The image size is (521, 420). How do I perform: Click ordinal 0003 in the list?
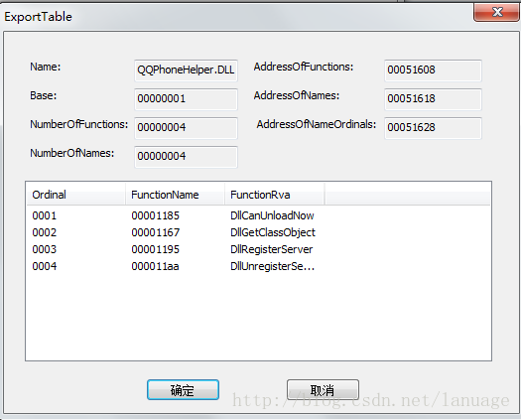click(45, 249)
